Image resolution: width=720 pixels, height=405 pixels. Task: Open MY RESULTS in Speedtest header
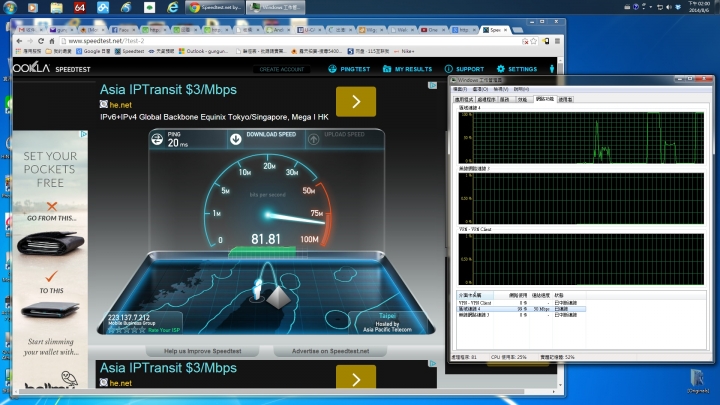coord(407,69)
